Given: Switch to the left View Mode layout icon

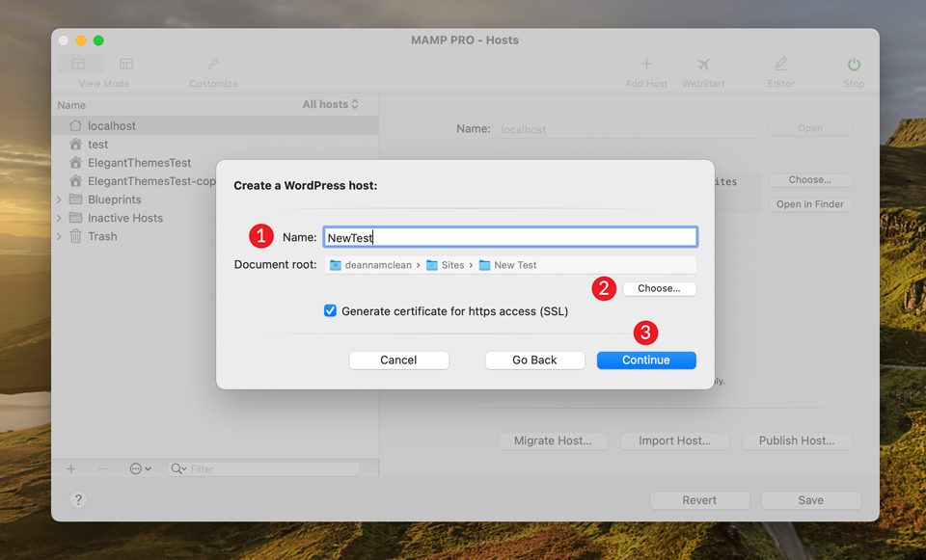Looking at the screenshot, I should click(x=78, y=65).
